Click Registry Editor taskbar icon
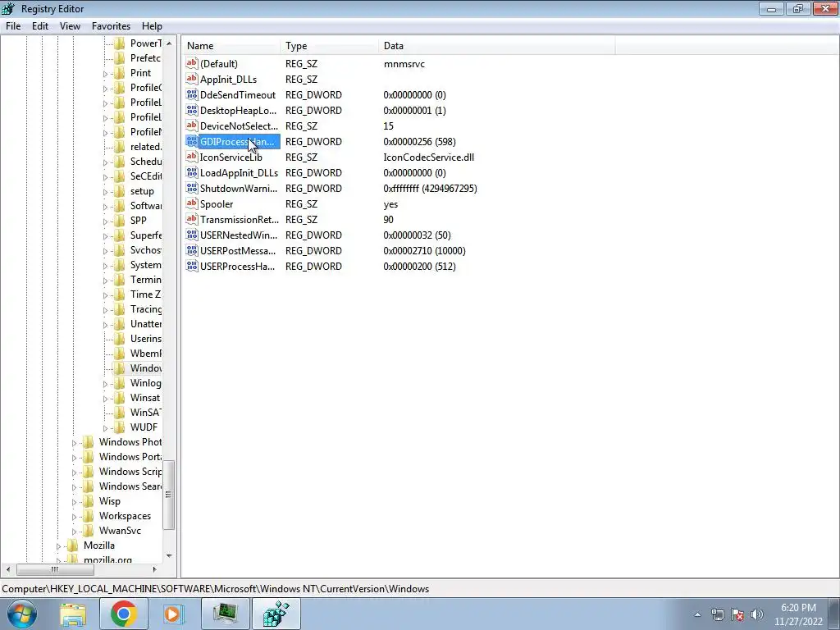This screenshot has height=630, width=840. point(276,614)
